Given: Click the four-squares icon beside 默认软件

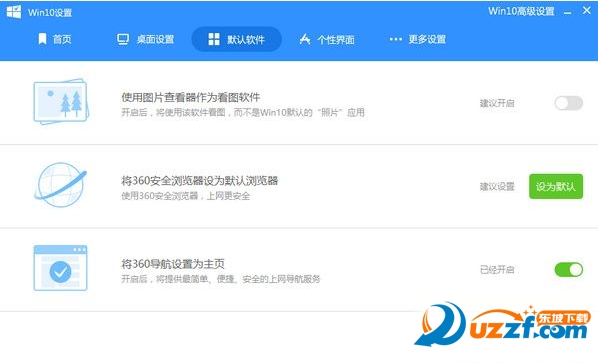Looking at the screenshot, I should (x=214, y=39).
